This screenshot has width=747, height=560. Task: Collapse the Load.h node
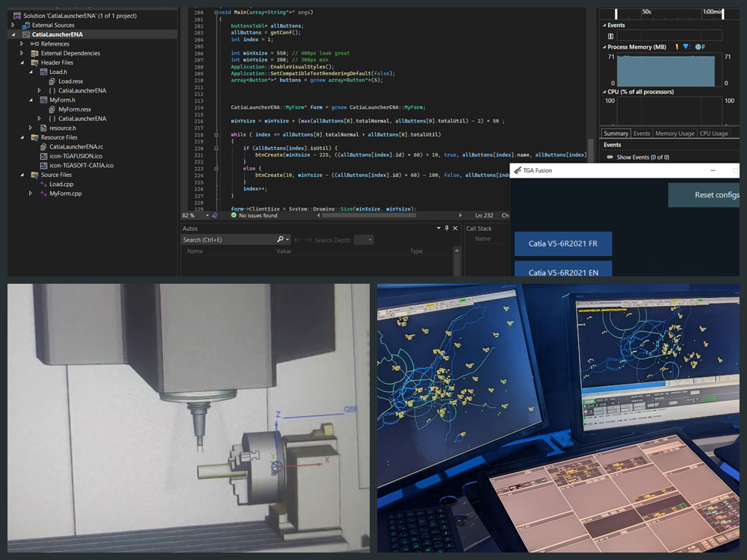point(31,72)
